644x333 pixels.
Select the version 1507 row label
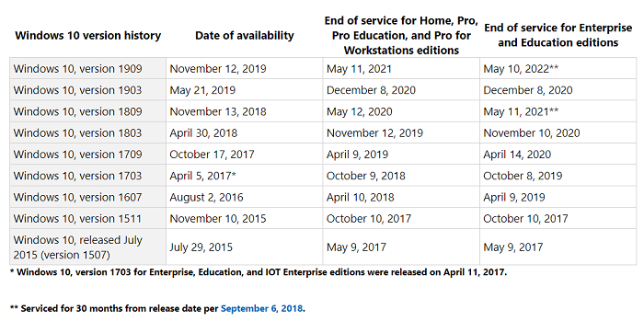click(x=77, y=247)
